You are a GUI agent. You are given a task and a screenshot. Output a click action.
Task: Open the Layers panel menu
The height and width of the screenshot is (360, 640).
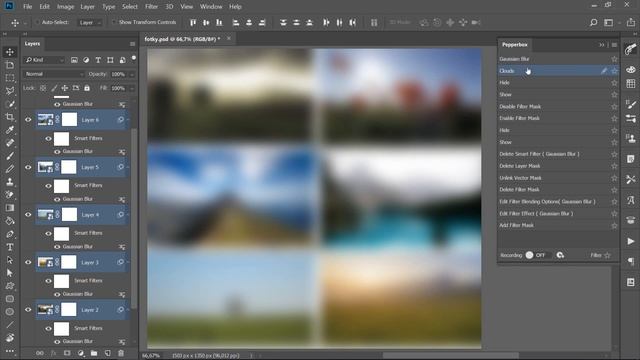[x=132, y=44]
